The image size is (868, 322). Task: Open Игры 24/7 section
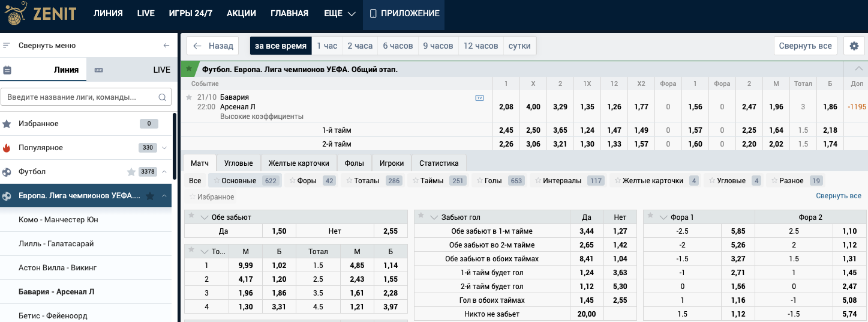coord(191,13)
